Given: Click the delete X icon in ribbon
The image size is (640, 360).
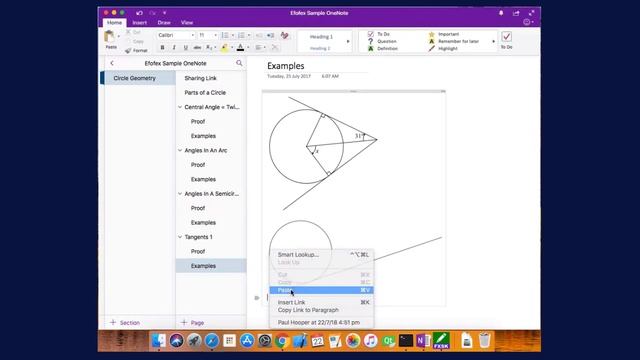Looking at the screenshot, I should coord(275,48).
